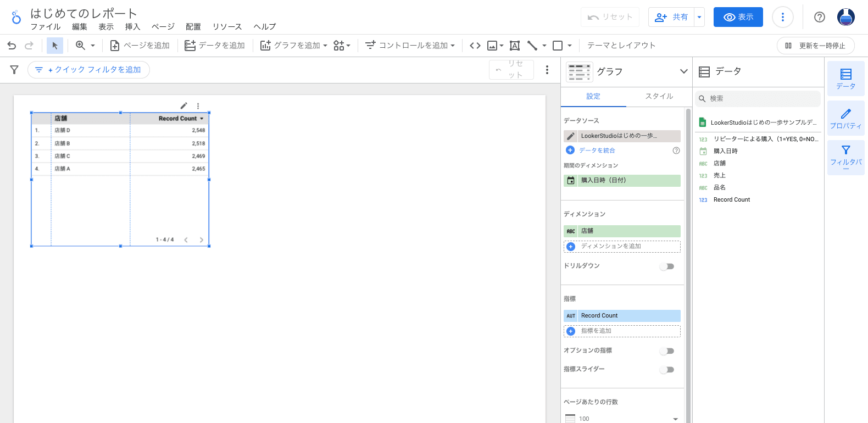Click the データを統合 link
The width and height of the screenshot is (868, 423).
pyautogui.click(x=597, y=151)
